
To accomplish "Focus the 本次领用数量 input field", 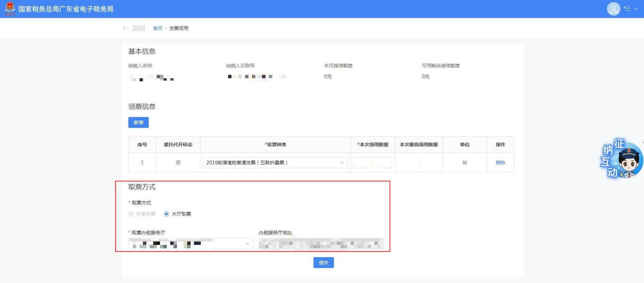I will (372, 163).
